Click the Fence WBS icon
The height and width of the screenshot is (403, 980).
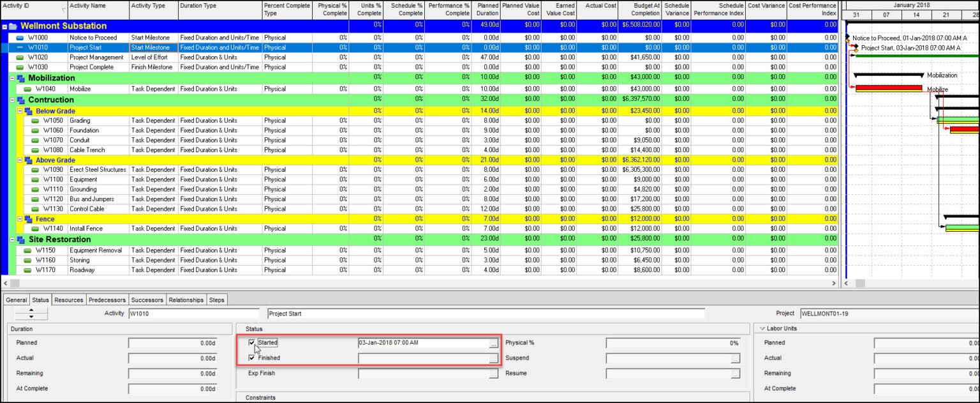tap(27, 218)
